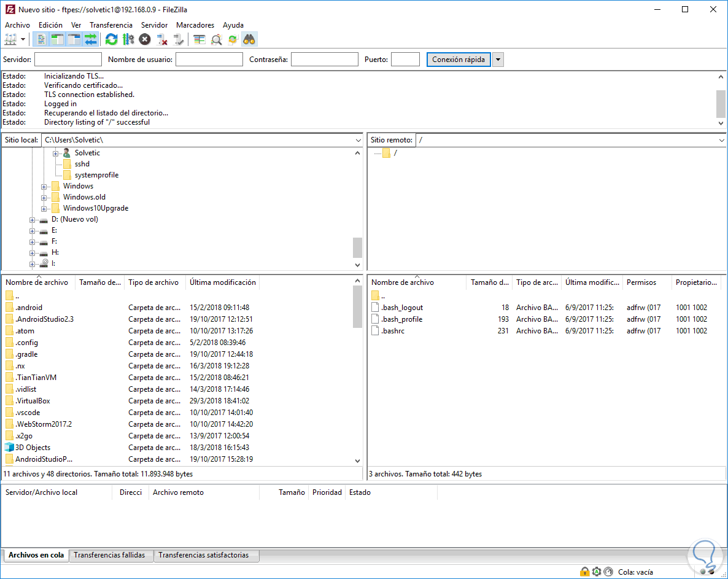This screenshot has height=579, width=728.
Task: Toggle the local directory tree view
Action: click(58, 40)
